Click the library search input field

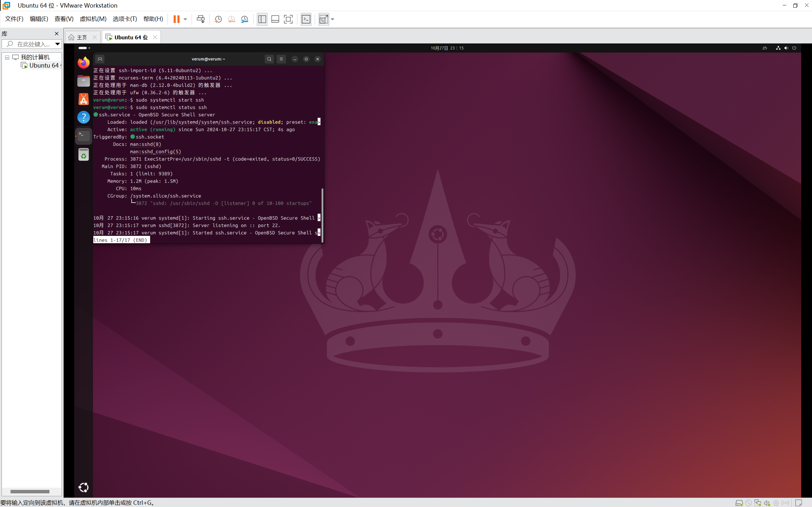(x=28, y=44)
